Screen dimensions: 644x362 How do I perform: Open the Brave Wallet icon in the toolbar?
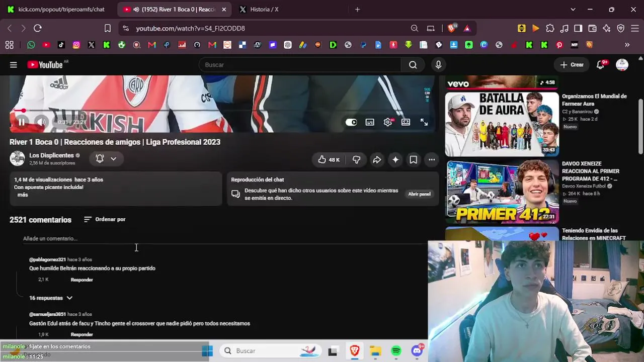(x=592, y=29)
